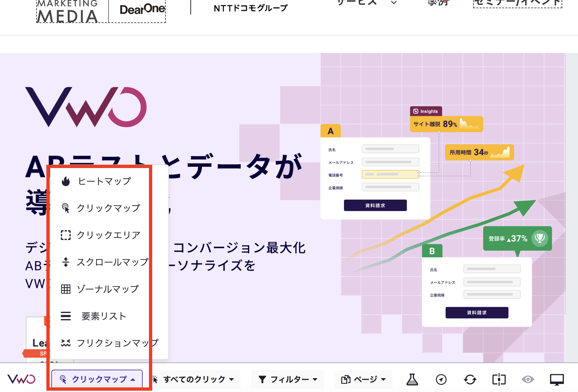Toggle visibility with the eye icon

coord(528,379)
